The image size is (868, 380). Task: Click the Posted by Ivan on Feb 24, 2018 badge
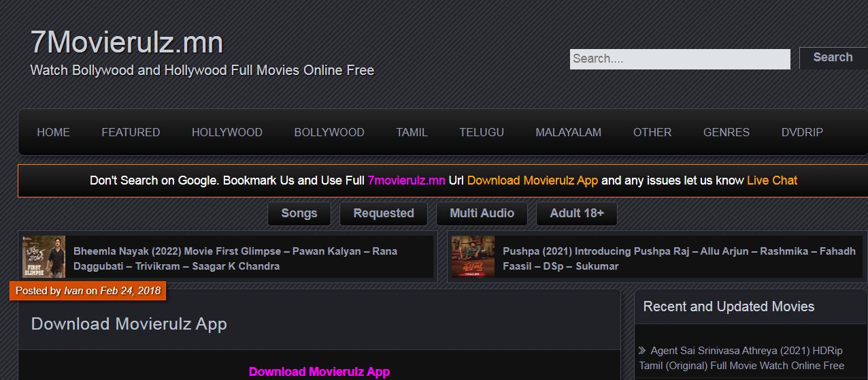pyautogui.click(x=88, y=291)
